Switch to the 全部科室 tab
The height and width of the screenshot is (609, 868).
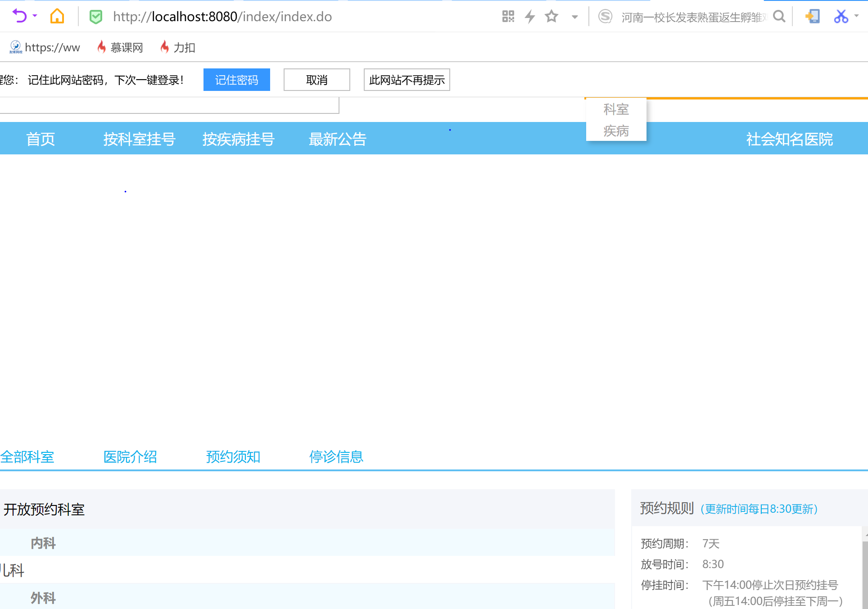[x=27, y=457]
